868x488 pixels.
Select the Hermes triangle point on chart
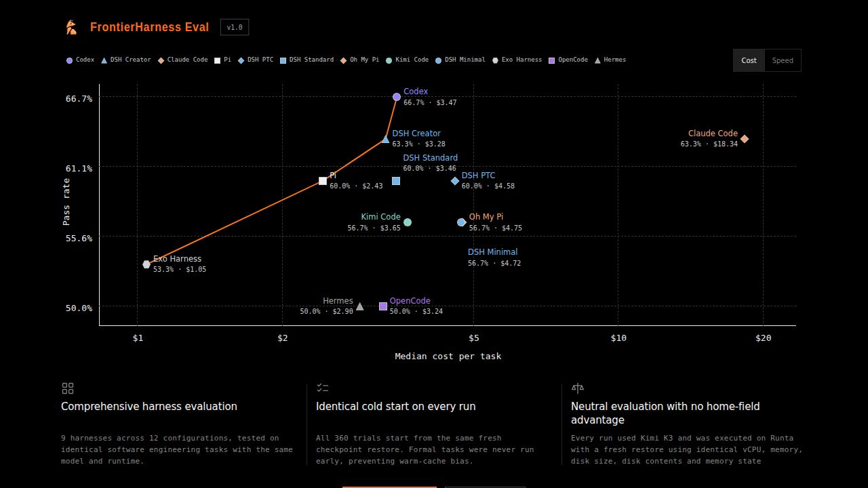[x=360, y=306]
